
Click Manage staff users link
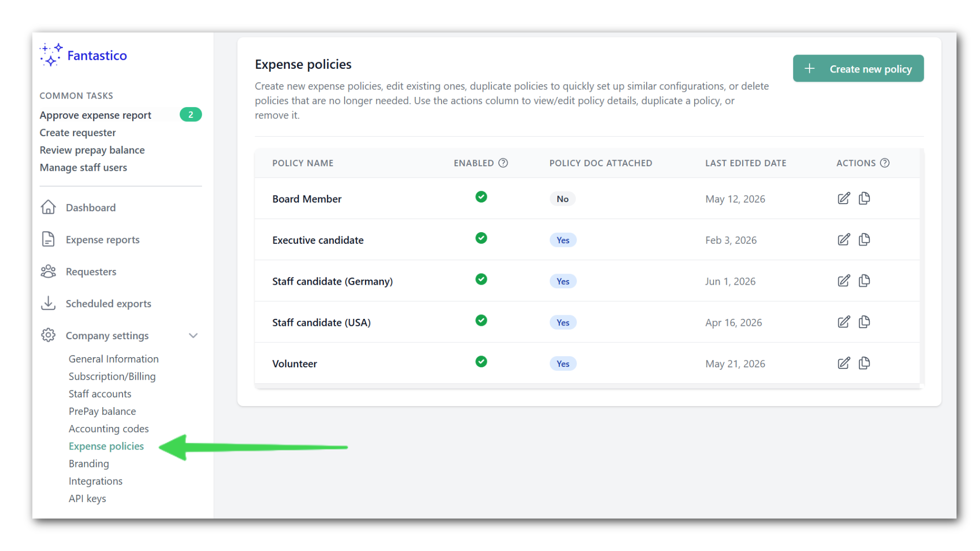click(83, 167)
